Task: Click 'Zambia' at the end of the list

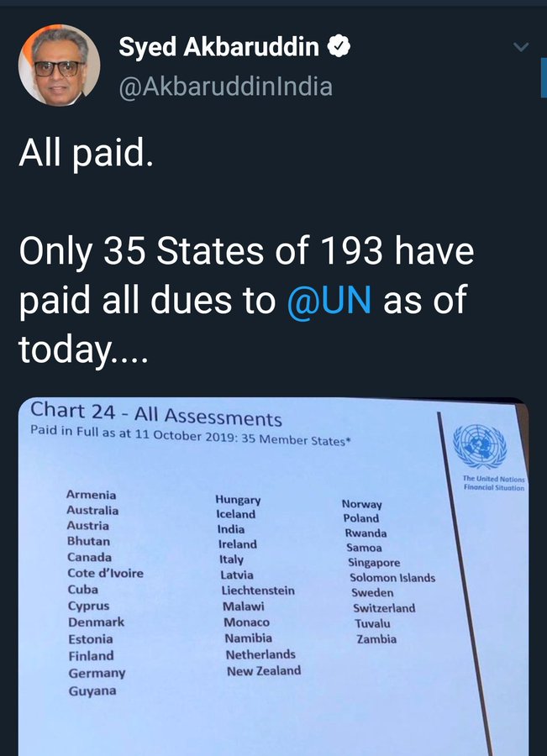Action: (376, 639)
